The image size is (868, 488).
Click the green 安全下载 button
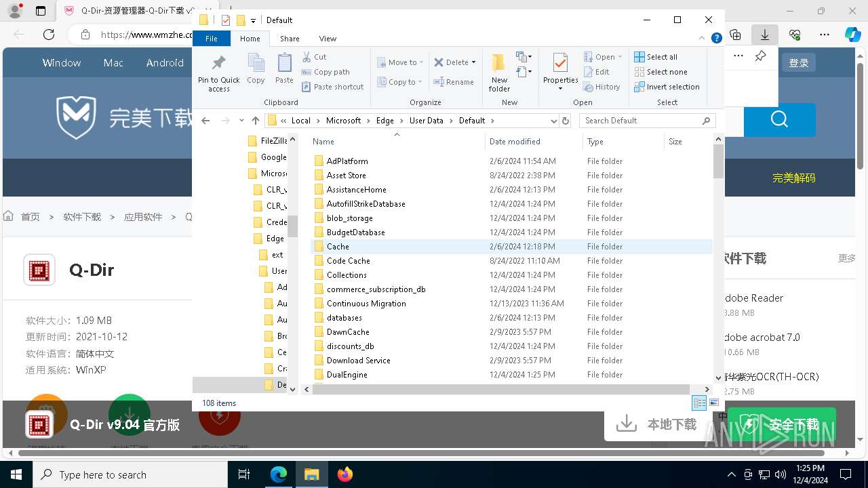[782, 424]
